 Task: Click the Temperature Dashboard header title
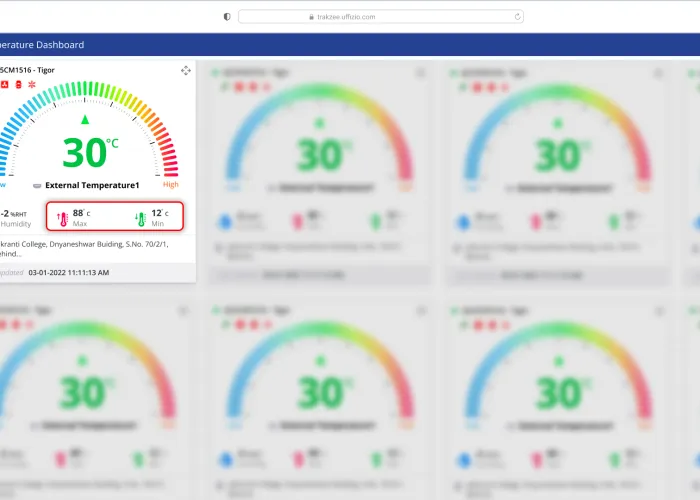pos(42,45)
